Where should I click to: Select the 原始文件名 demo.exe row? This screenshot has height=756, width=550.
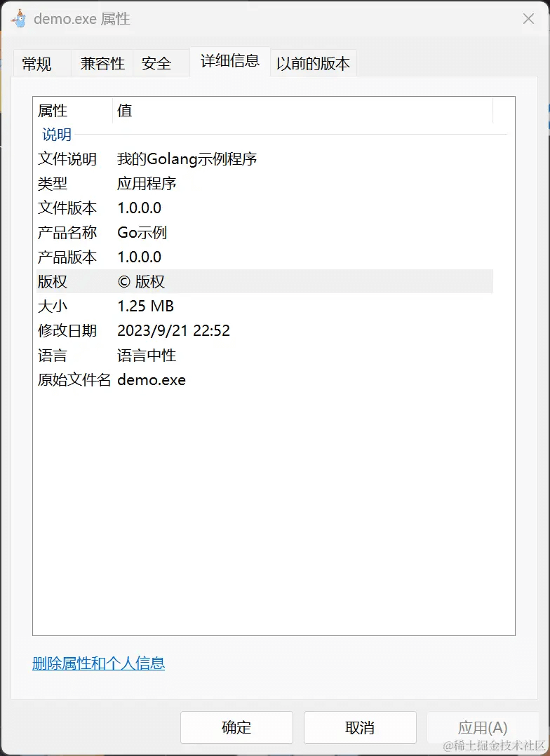[265, 380]
